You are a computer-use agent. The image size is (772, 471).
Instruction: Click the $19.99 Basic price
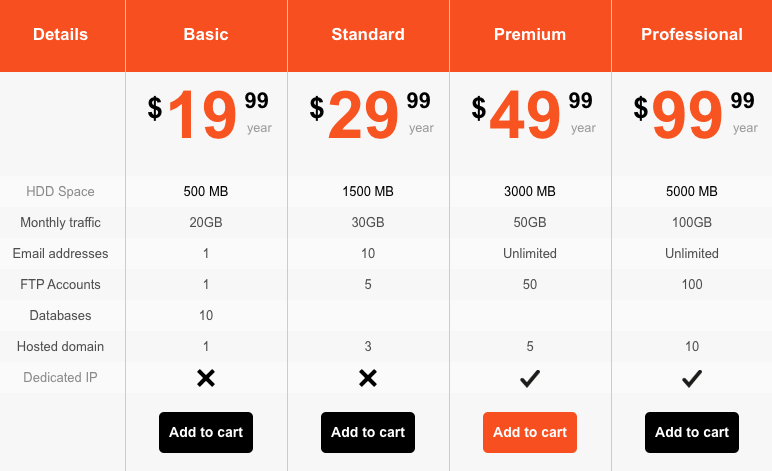208,114
